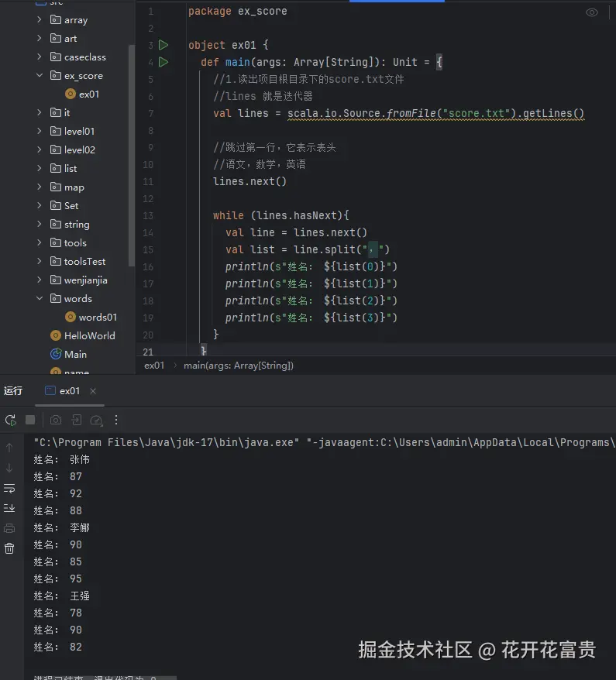Image resolution: width=616 pixels, height=680 pixels.
Task: Collapse the ex_score folder
Action: pos(40,75)
